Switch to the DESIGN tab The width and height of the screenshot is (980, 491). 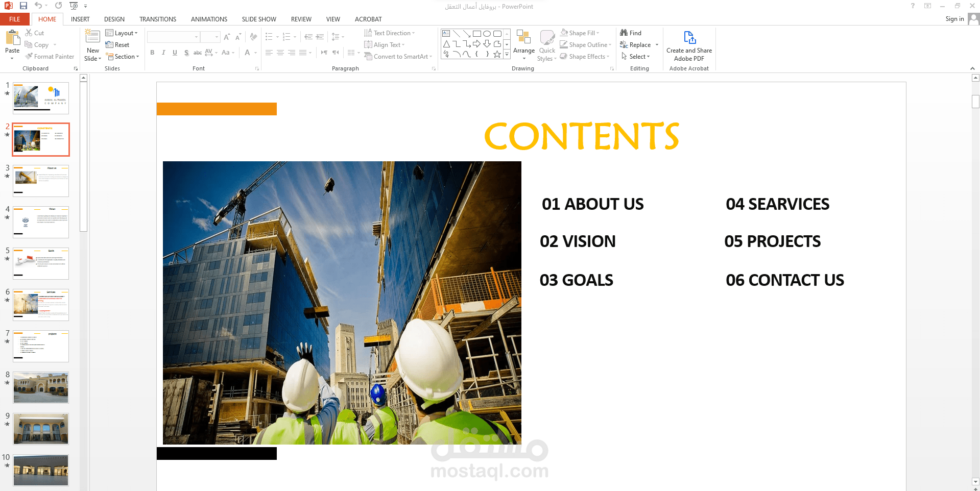[x=114, y=19]
